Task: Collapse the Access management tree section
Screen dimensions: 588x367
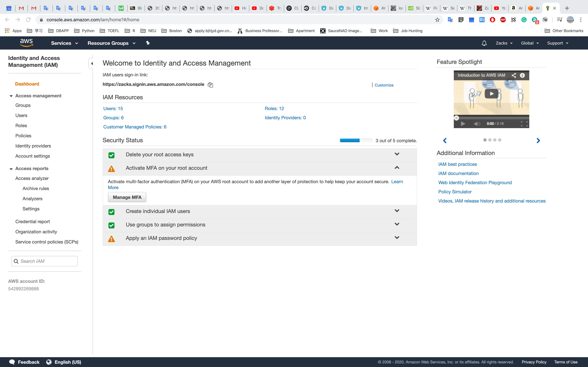Action: [x=11, y=96]
